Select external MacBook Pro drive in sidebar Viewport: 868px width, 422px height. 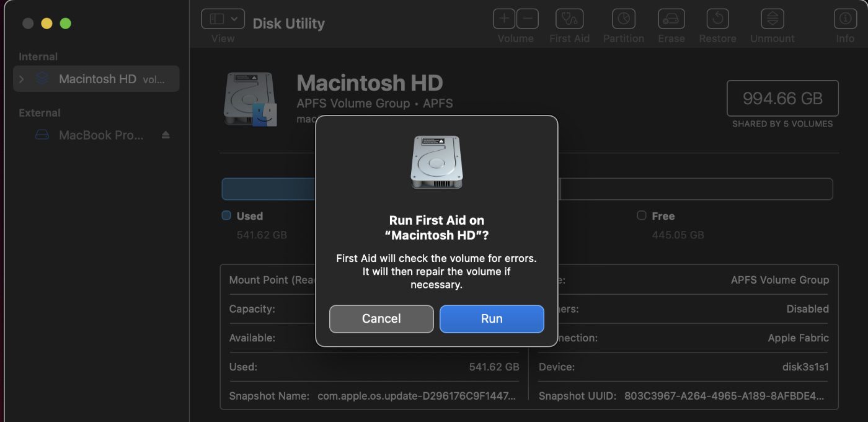tap(100, 135)
